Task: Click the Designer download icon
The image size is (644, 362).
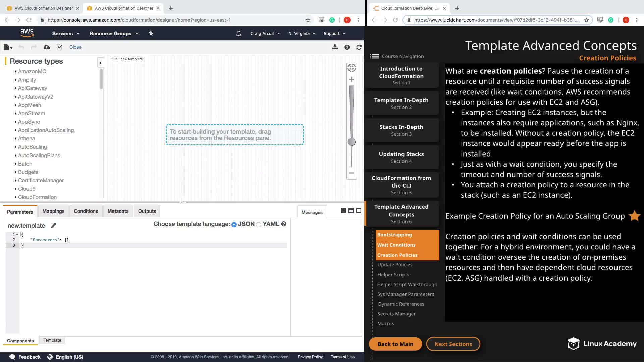Action: [335, 47]
